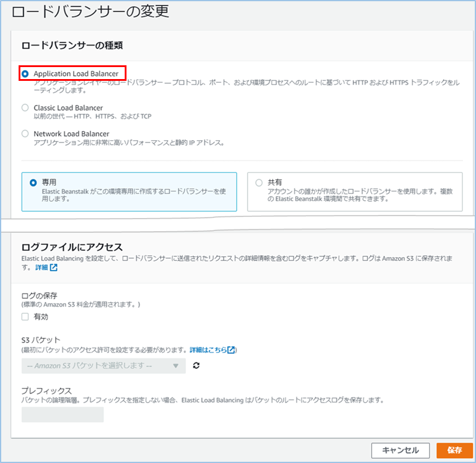Image resolution: width=476 pixels, height=463 pixels.
Task: Click the refresh S3 buckets icon
Action: coord(196,365)
